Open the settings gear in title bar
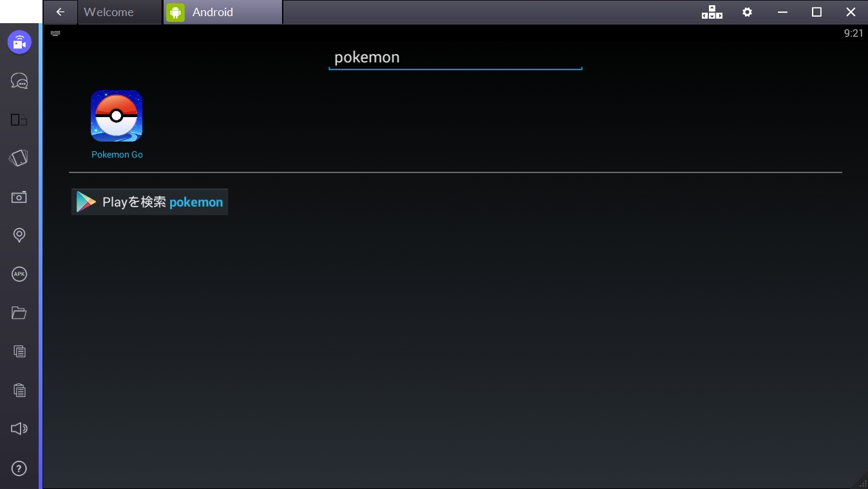 [747, 12]
